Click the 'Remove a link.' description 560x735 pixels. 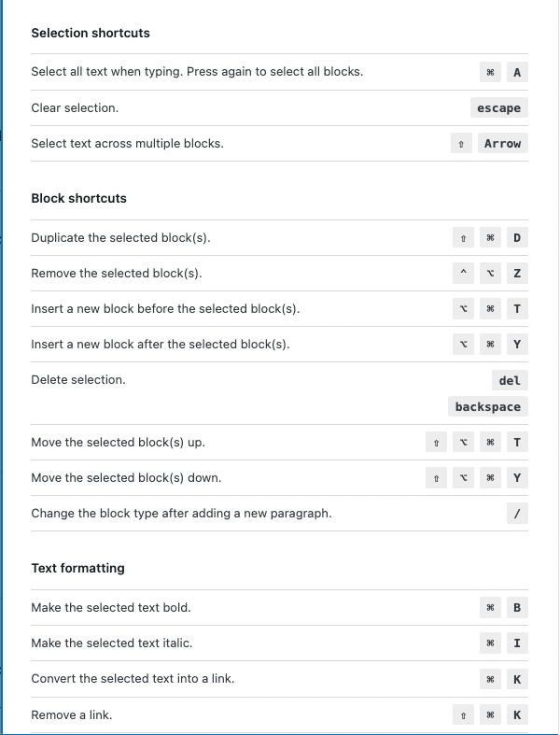(72, 714)
